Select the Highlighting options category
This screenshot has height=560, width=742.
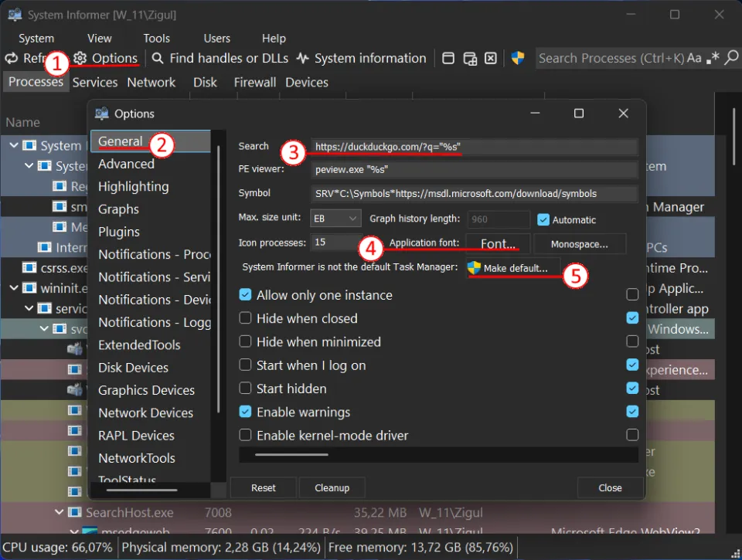[151, 187]
